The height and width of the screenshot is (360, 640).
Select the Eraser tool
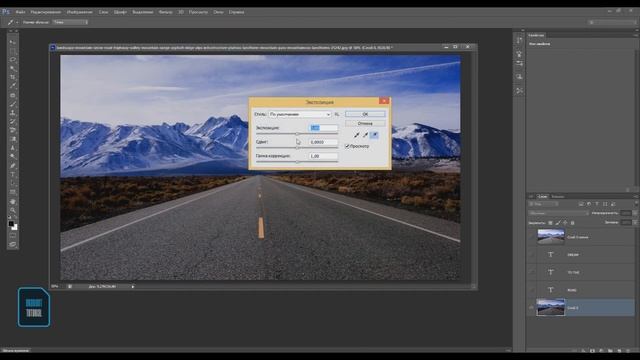(x=13, y=130)
